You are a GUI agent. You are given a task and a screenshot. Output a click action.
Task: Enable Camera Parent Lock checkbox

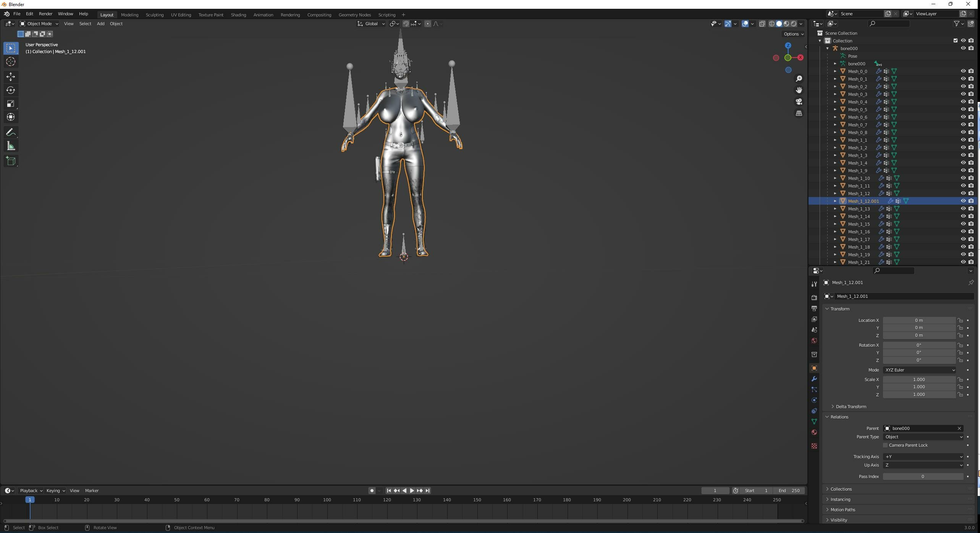tap(885, 445)
